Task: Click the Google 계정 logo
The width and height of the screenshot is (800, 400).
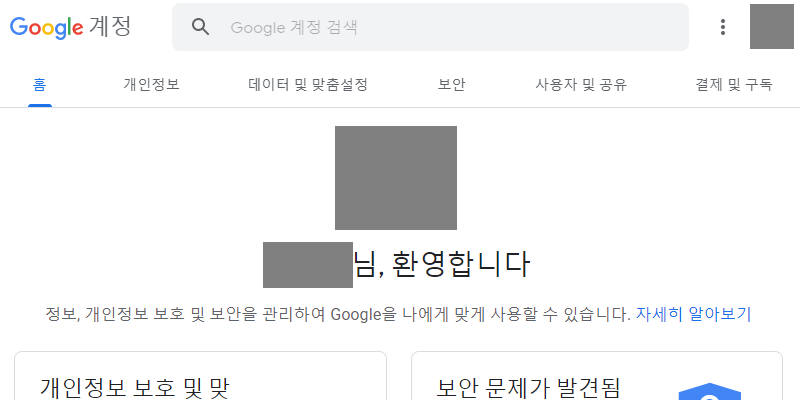Action: (70, 27)
